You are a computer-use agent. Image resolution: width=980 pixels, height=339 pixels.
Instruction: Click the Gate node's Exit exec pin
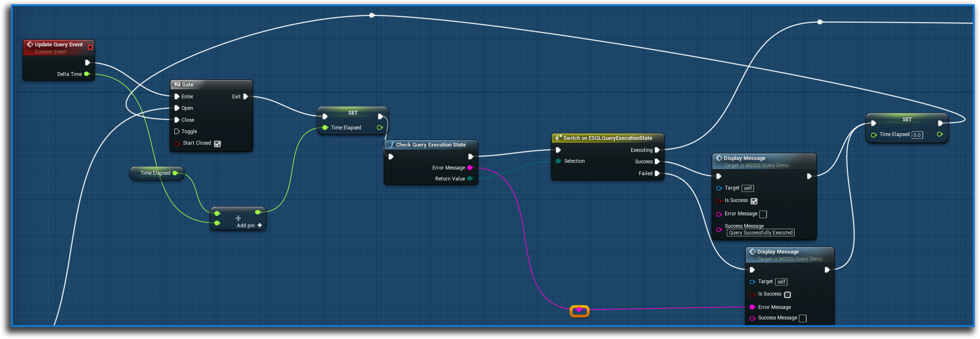tap(246, 96)
